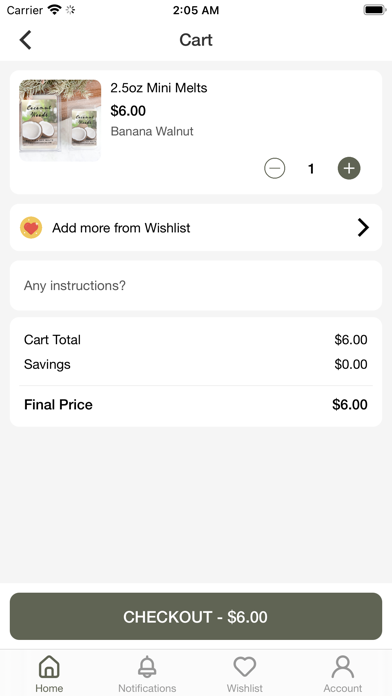Tap the house home icon
The width and height of the screenshot is (392, 696).
[49, 667]
